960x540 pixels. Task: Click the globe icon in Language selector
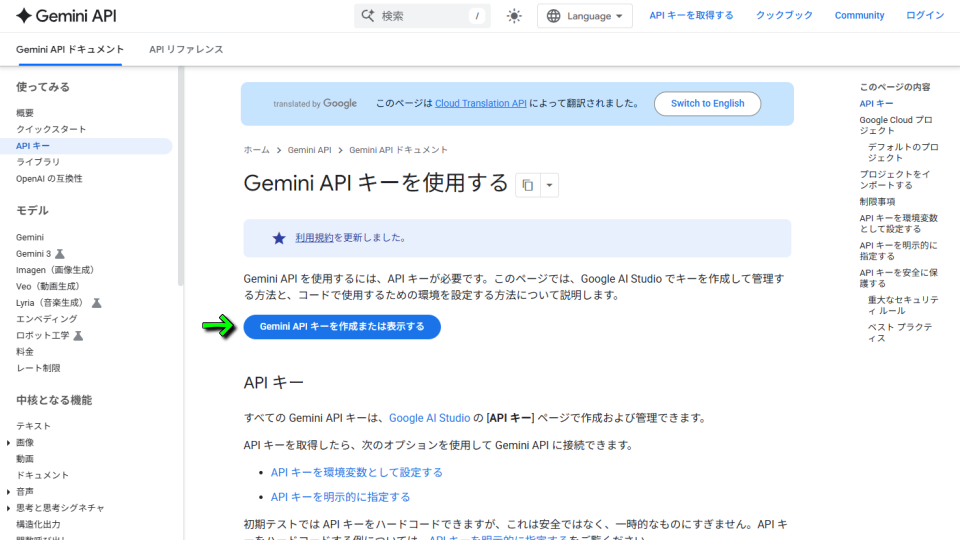click(x=553, y=16)
